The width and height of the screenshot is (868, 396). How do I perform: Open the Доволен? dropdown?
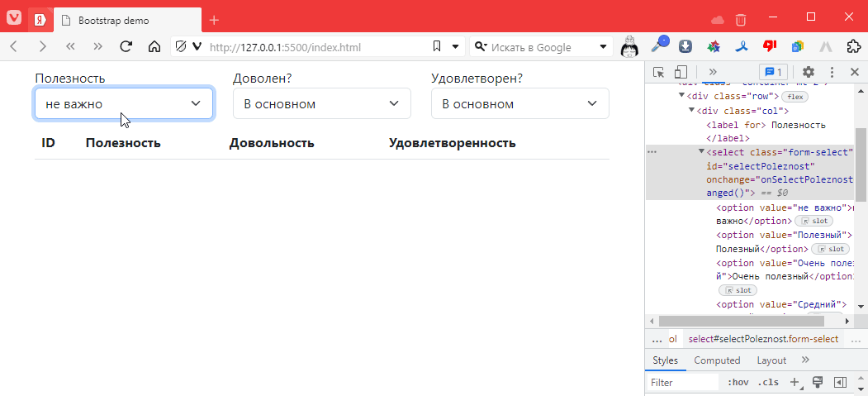321,103
